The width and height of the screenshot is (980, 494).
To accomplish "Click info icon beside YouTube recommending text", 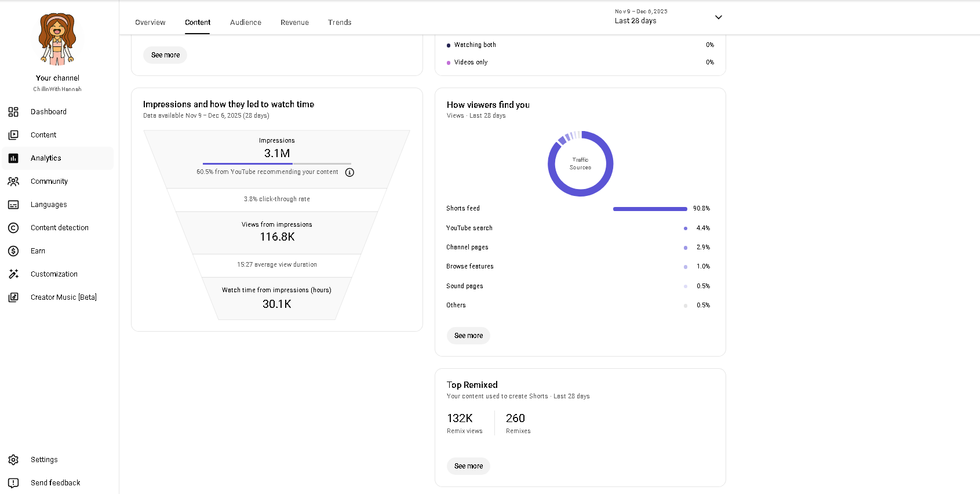I will coord(349,172).
